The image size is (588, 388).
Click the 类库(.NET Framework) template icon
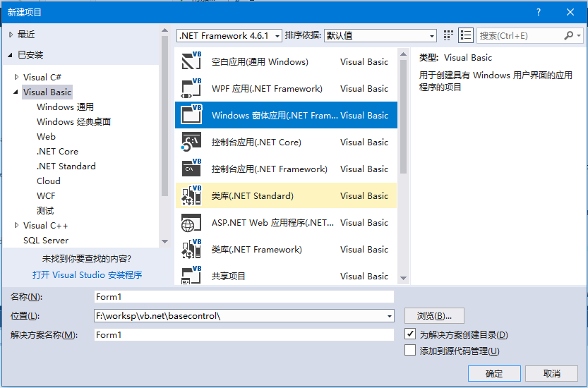point(191,249)
